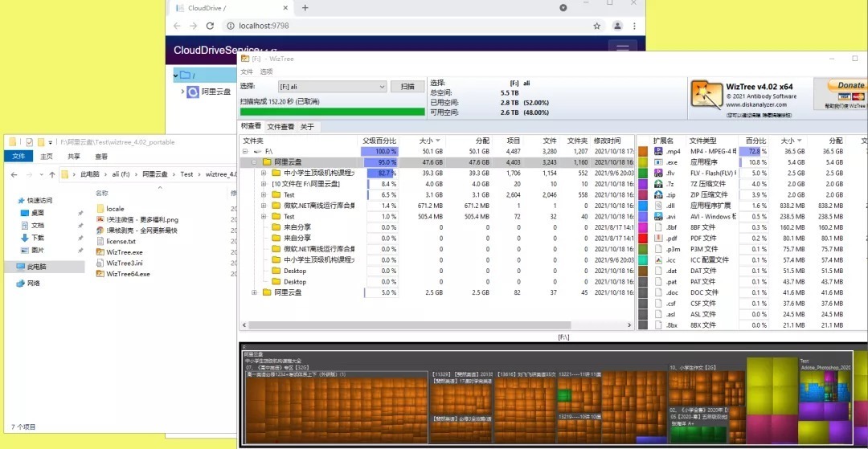Screen dimensions: 868x449
Task: Click the green scan progress bar
Action: pyautogui.click(x=332, y=112)
